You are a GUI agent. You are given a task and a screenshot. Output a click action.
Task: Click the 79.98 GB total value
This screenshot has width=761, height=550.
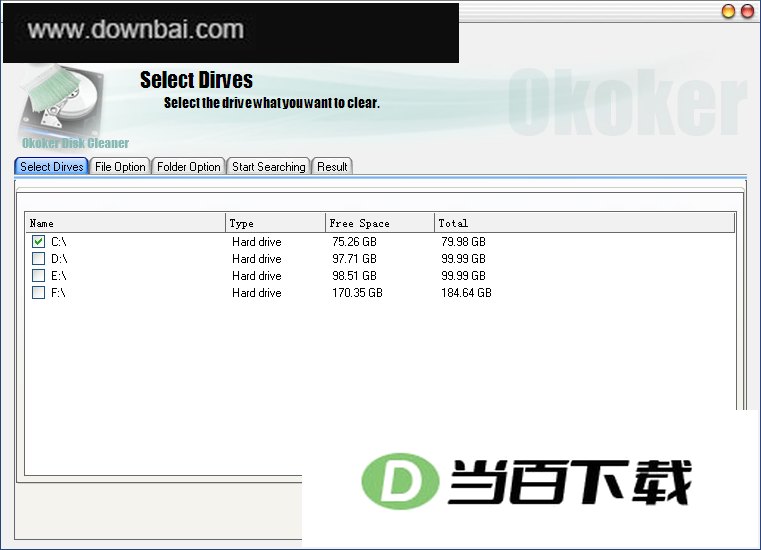(463, 242)
